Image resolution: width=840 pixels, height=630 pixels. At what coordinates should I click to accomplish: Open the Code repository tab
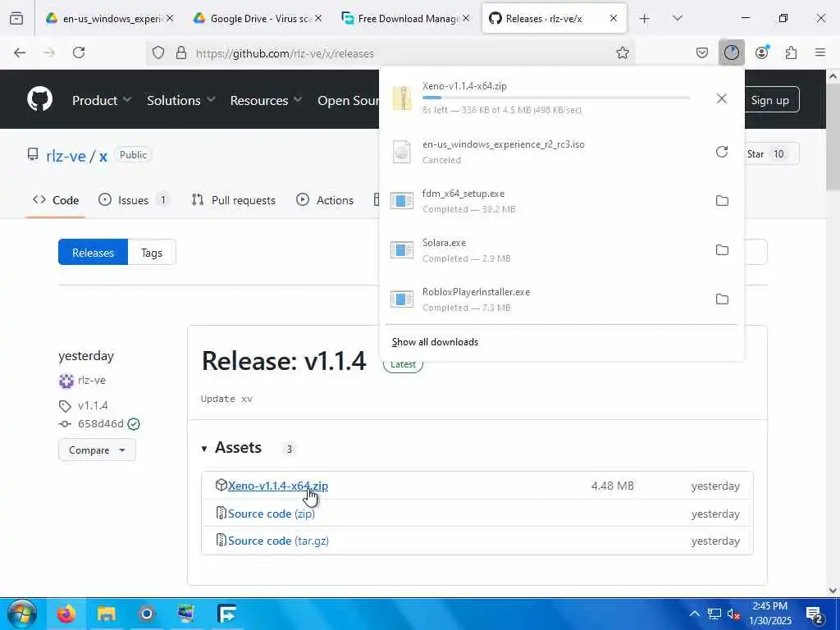click(56, 200)
